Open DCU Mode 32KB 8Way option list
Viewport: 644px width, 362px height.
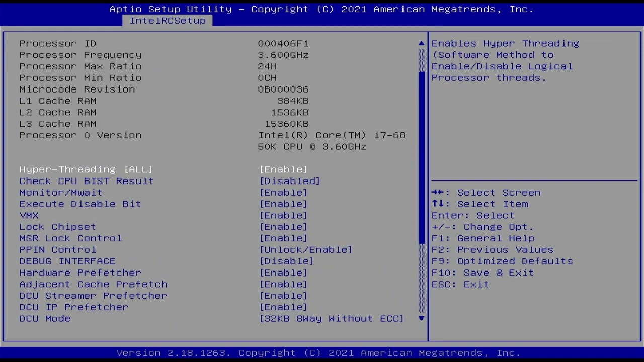(x=331, y=319)
